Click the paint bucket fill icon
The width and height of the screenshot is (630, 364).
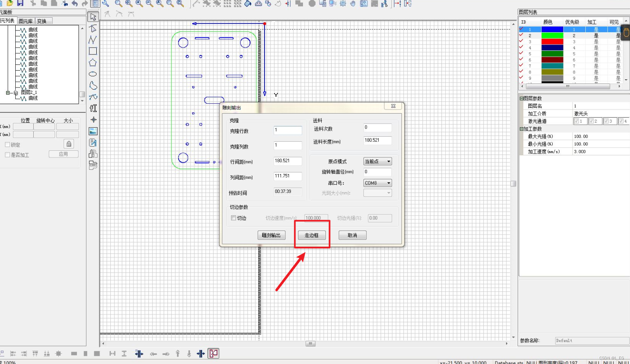[248, 3]
